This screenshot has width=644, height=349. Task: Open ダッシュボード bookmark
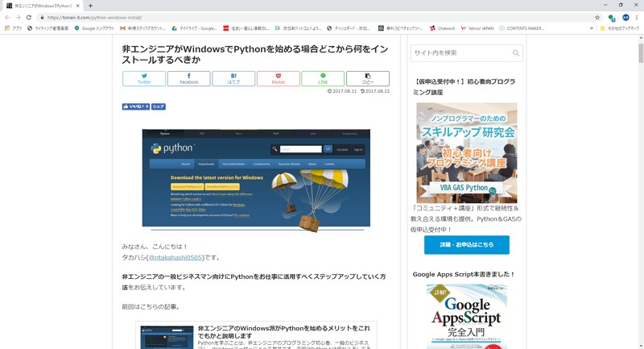349,28
